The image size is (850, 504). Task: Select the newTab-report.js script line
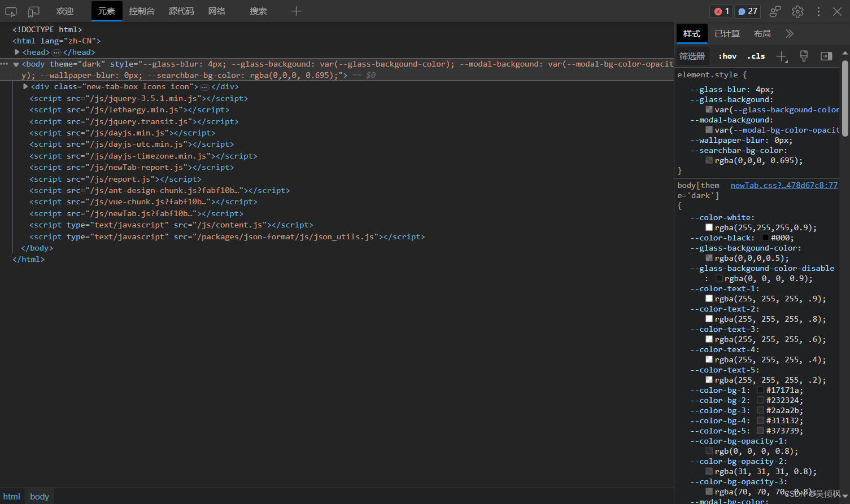(x=132, y=168)
